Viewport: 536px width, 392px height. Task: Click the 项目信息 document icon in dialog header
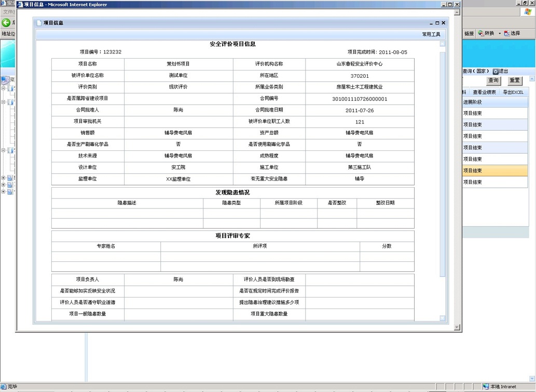coord(38,23)
